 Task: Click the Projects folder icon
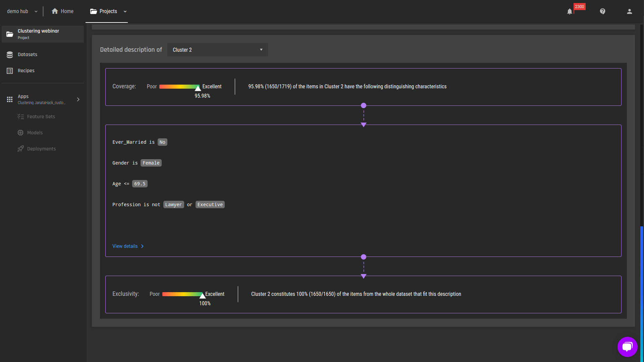pyautogui.click(x=94, y=11)
